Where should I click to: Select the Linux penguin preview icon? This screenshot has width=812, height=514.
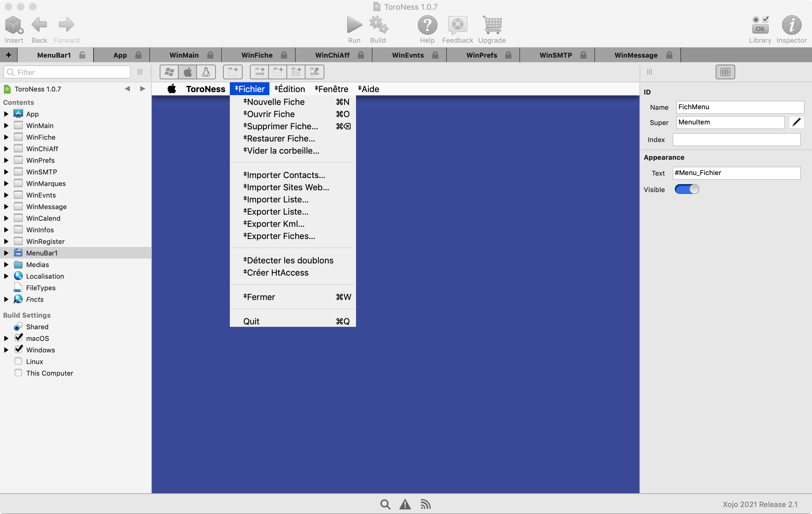point(206,72)
